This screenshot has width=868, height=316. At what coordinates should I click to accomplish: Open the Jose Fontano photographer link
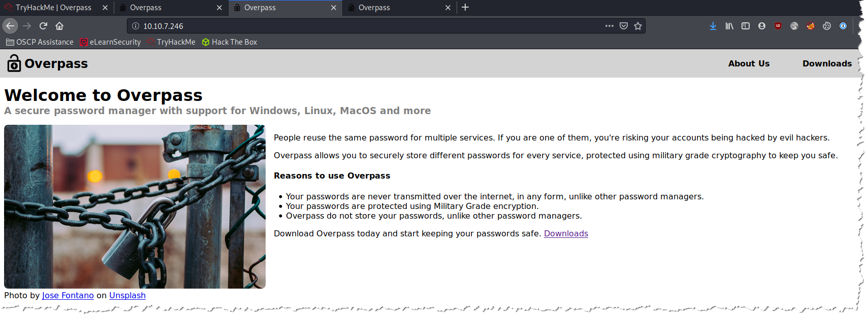pos(68,295)
